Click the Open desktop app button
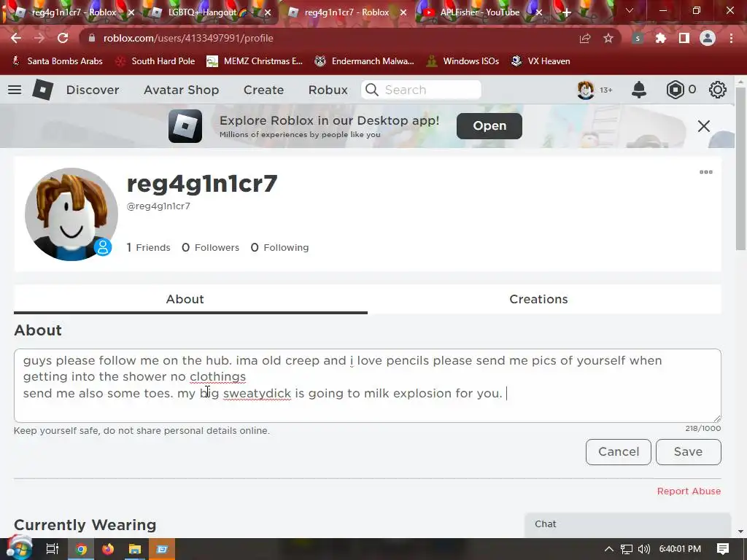This screenshot has height=560, width=747. coord(489,125)
